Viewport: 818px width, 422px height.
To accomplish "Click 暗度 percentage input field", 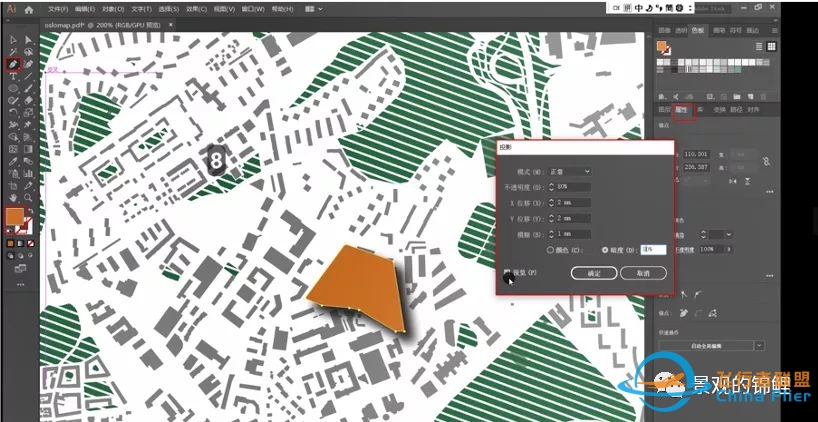I will [x=654, y=250].
